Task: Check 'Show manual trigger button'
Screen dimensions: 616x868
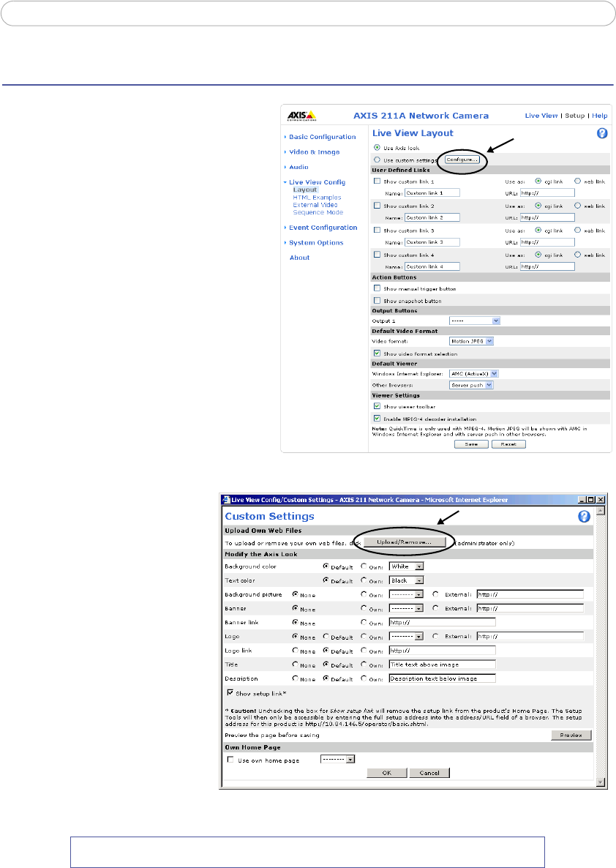Action: [377, 288]
